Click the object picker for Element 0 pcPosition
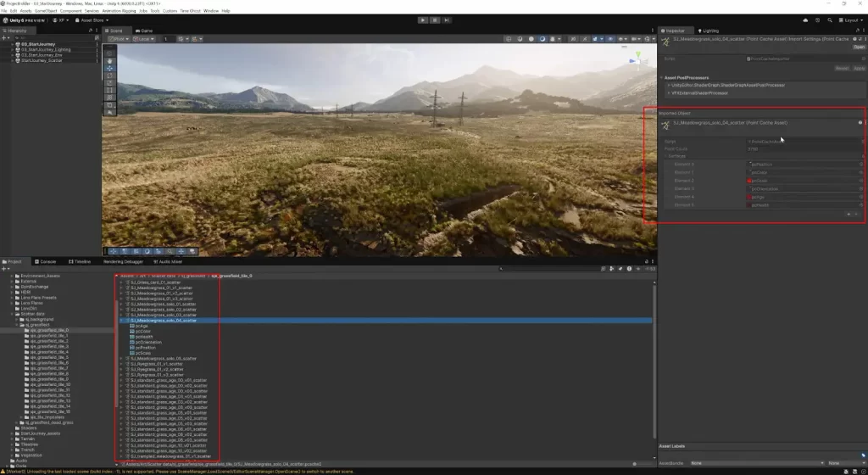 point(860,164)
